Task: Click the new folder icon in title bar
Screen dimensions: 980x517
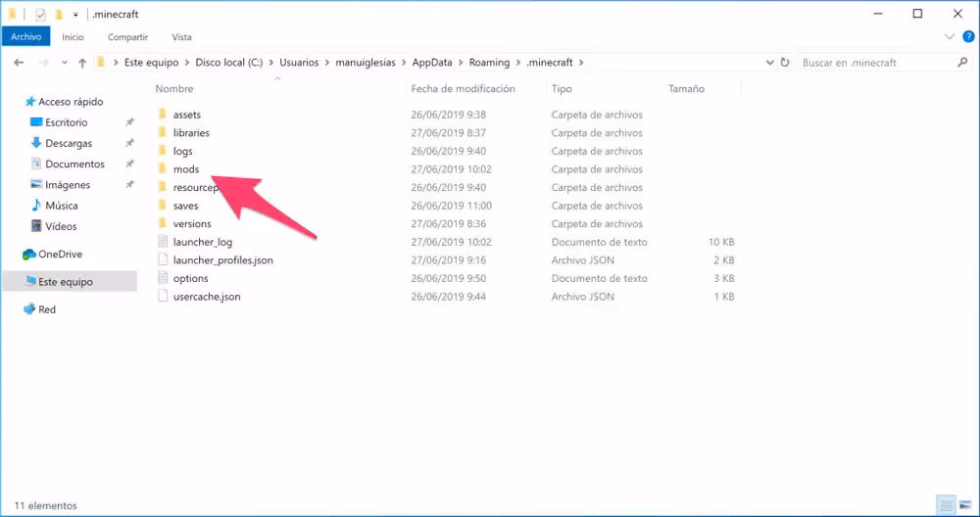Action: coord(59,14)
